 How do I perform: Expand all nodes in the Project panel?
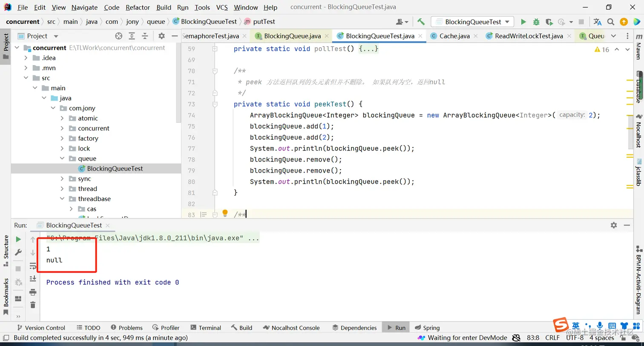(x=132, y=36)
